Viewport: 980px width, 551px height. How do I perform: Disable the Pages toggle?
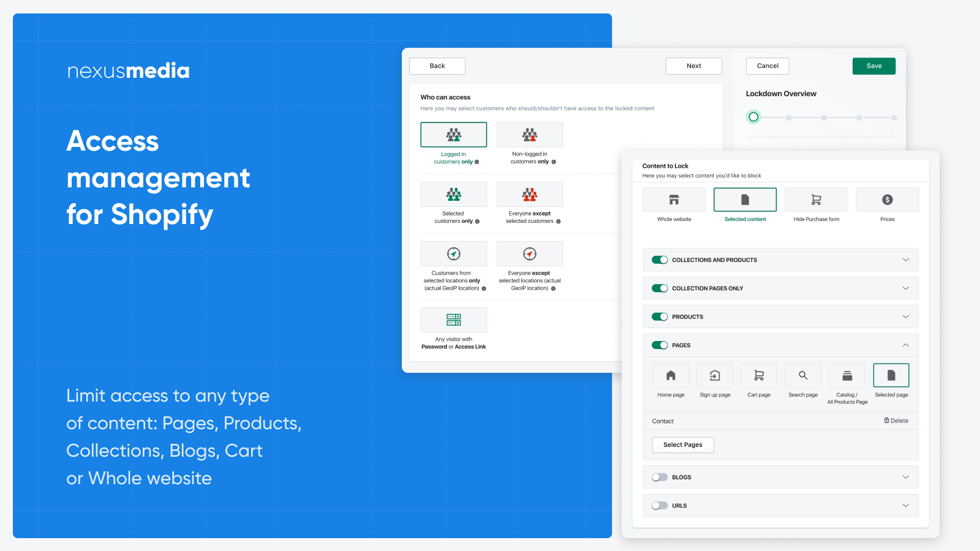tap(660, 345)
